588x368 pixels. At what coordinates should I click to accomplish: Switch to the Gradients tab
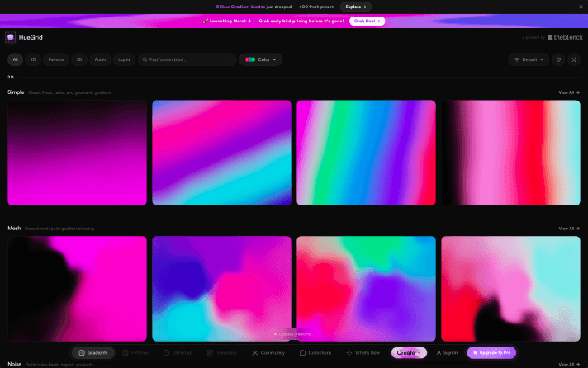tap(93, 352)
